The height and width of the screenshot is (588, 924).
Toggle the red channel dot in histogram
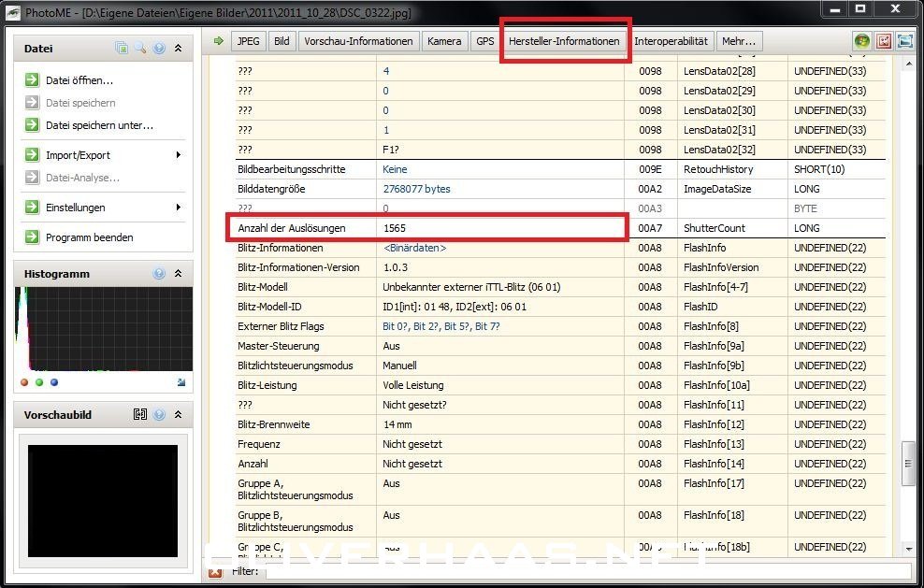(24, 382)
